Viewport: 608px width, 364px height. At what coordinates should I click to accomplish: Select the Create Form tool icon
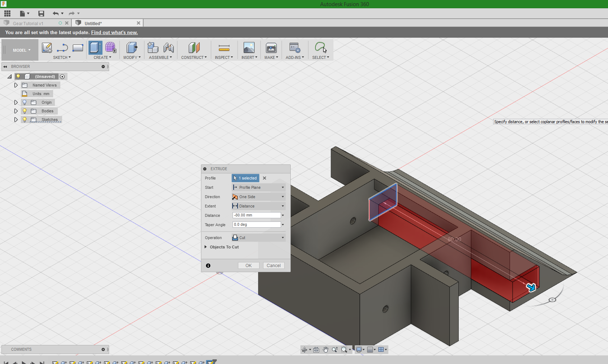click(111, 47)
